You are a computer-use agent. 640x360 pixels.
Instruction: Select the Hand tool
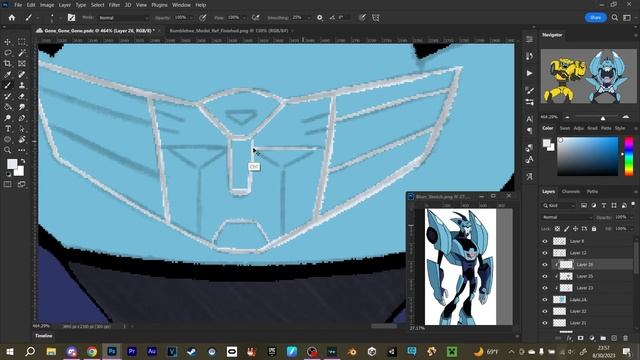(22, 140)
